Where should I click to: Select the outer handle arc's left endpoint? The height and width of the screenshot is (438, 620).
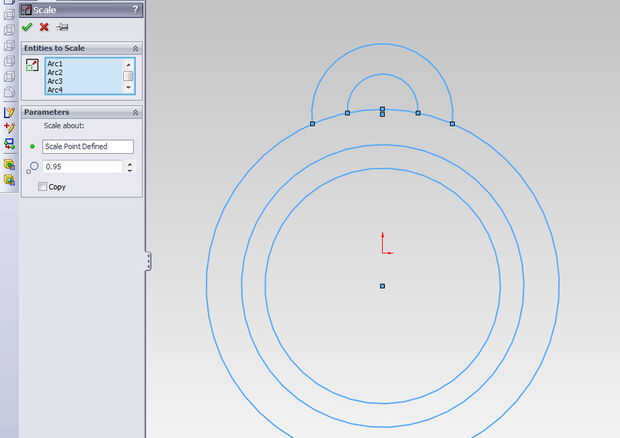tap(312, 124)
